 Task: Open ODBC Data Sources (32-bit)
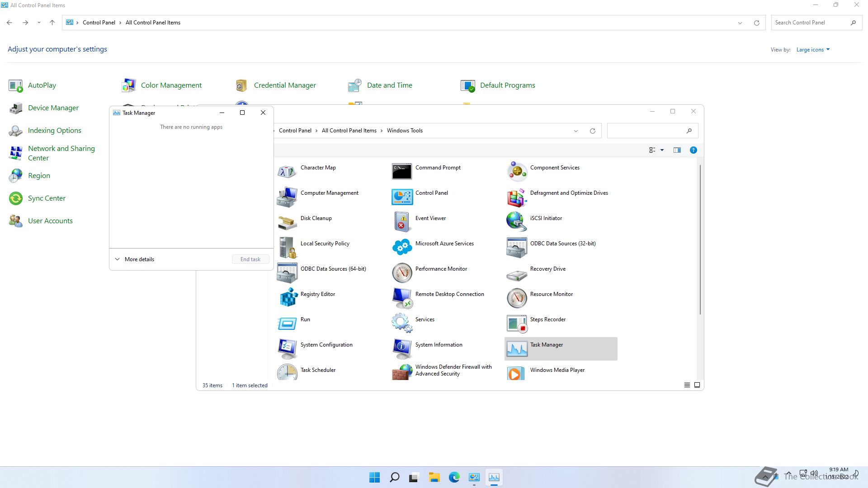[x=516, y=248]
